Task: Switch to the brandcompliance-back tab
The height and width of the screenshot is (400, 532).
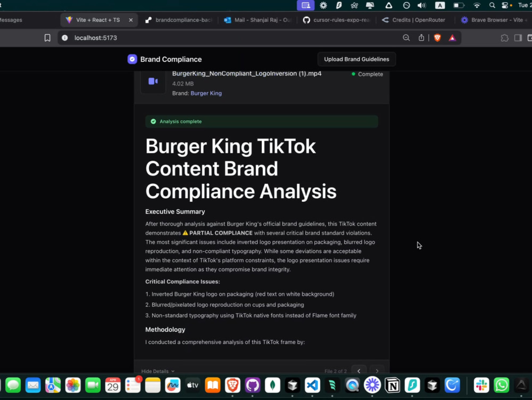Action: (179, 20)
